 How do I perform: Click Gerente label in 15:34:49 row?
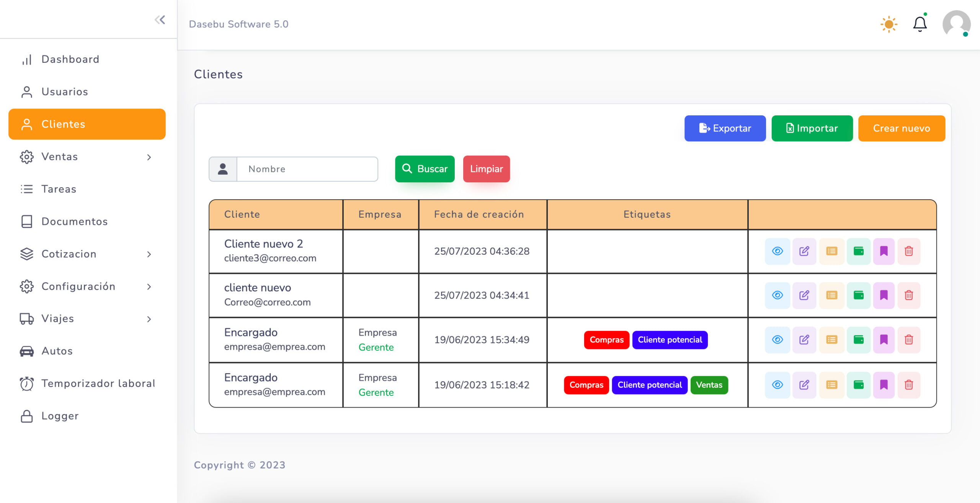point(376,347)
